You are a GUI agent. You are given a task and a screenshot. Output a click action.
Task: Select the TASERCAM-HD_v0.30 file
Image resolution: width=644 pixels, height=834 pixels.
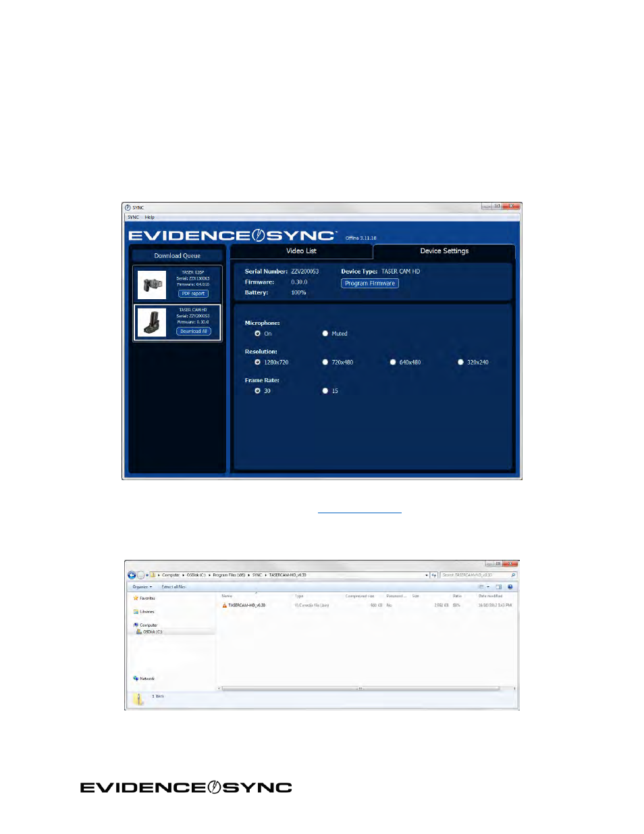(244, 606)
